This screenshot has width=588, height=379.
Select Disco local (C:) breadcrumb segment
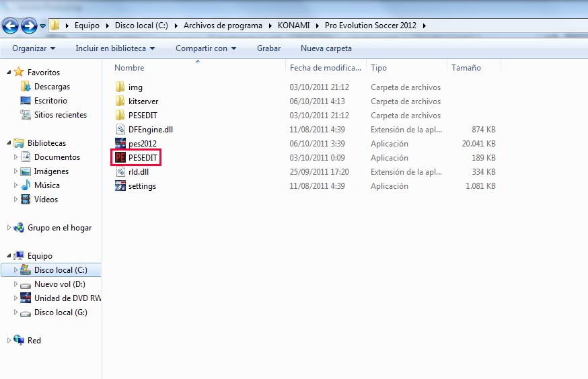coord(141,26)
